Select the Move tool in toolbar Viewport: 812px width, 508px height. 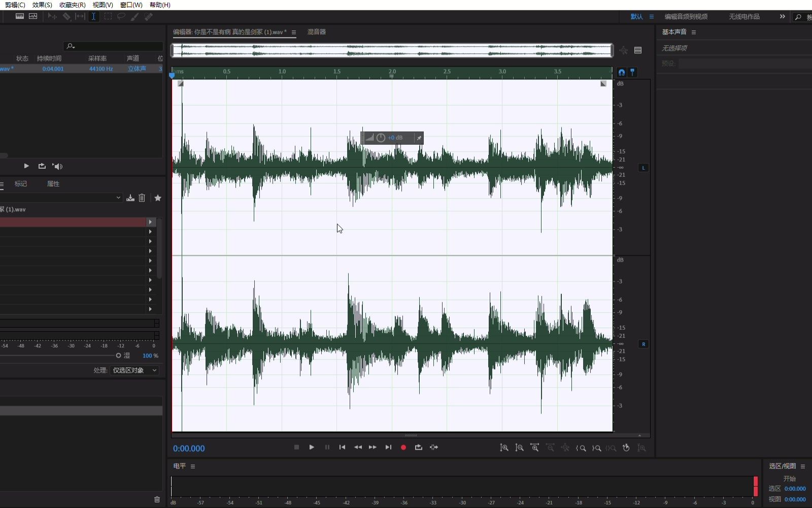52,16
